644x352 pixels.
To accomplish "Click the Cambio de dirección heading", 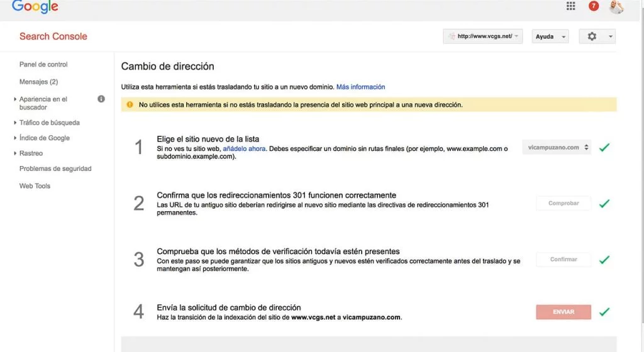I will pos(167,66).
